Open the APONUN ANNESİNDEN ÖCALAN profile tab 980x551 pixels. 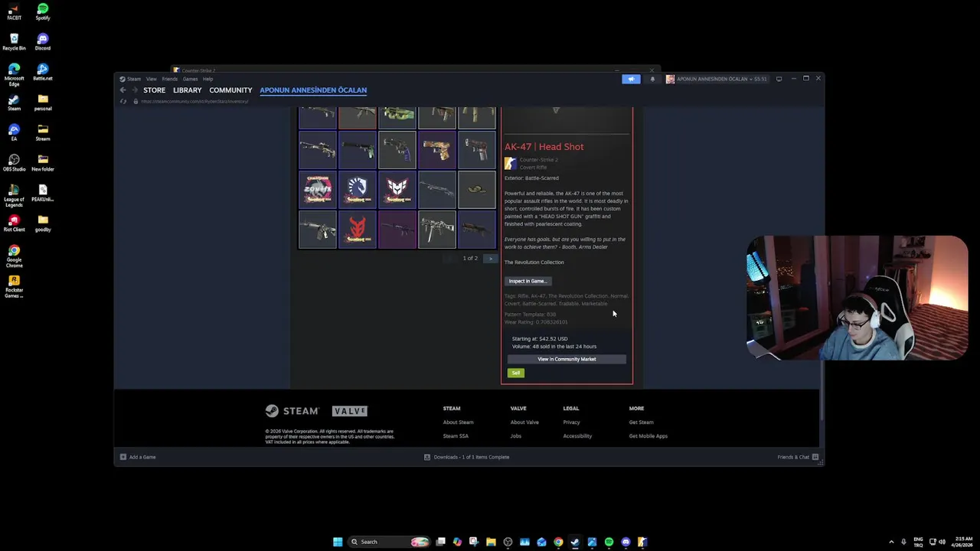tap(313, 90)
